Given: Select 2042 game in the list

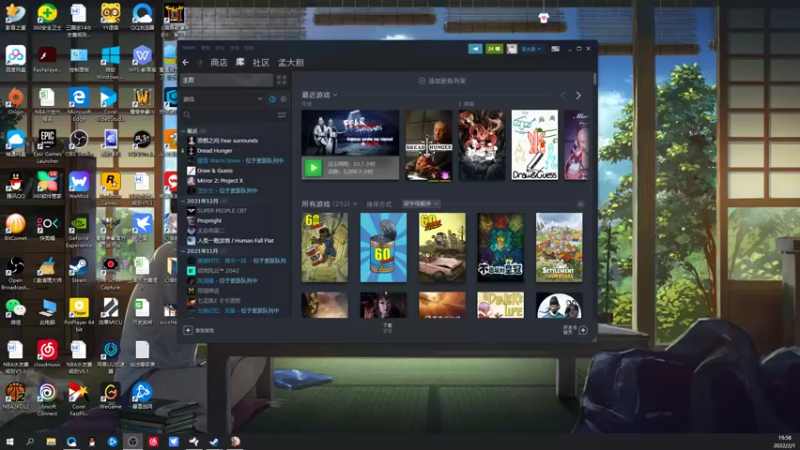Looking at the screenshot, I should pyautogui.click(x=218, y=270).
